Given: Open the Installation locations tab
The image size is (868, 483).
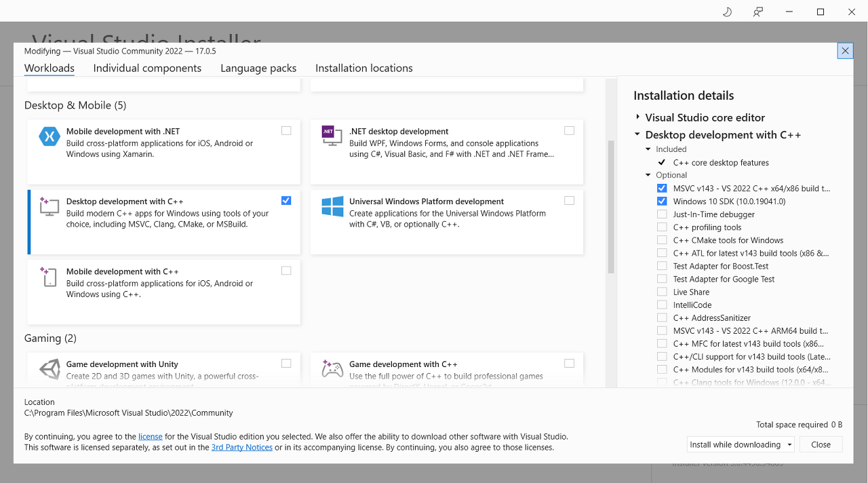Looking at the screenshot, I should pos(364,68).
